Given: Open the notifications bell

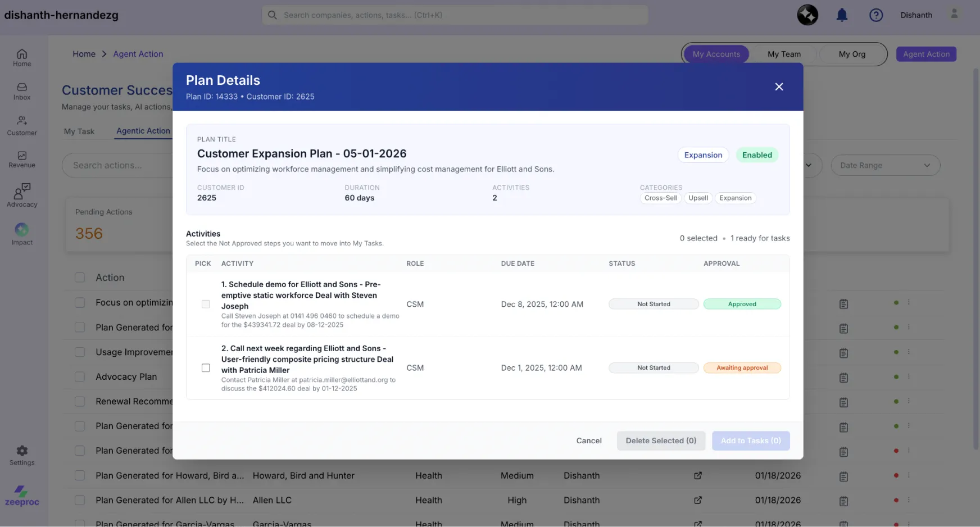Looking at the screenshot, I should point(842,15).
